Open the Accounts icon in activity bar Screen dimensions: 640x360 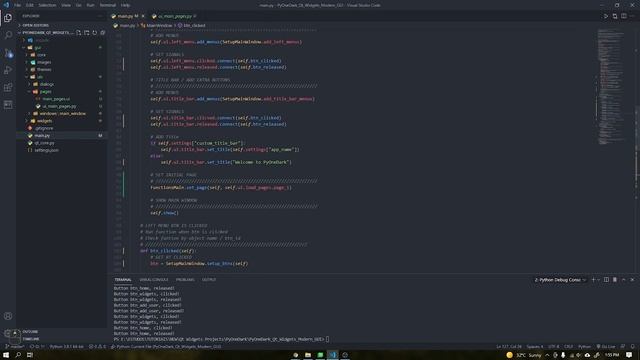coord(8,316)
